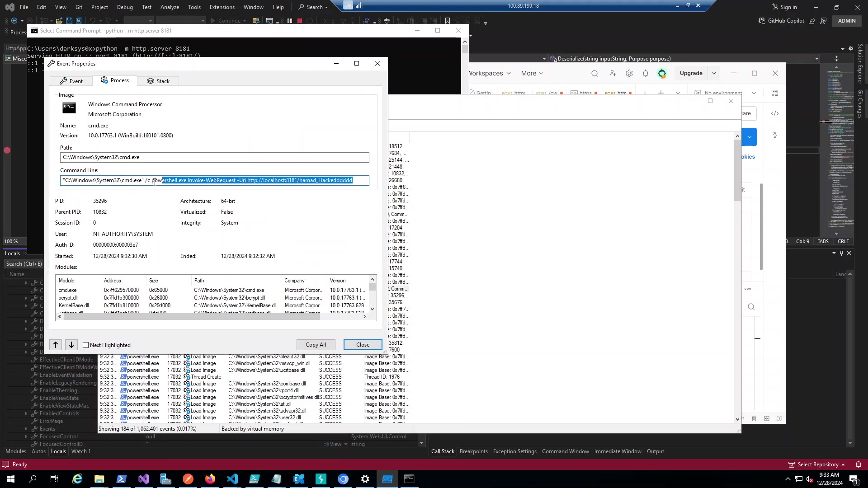The image size is (868, 488).
Task: Open Postman from the taskbar
Action: [188, 479]
